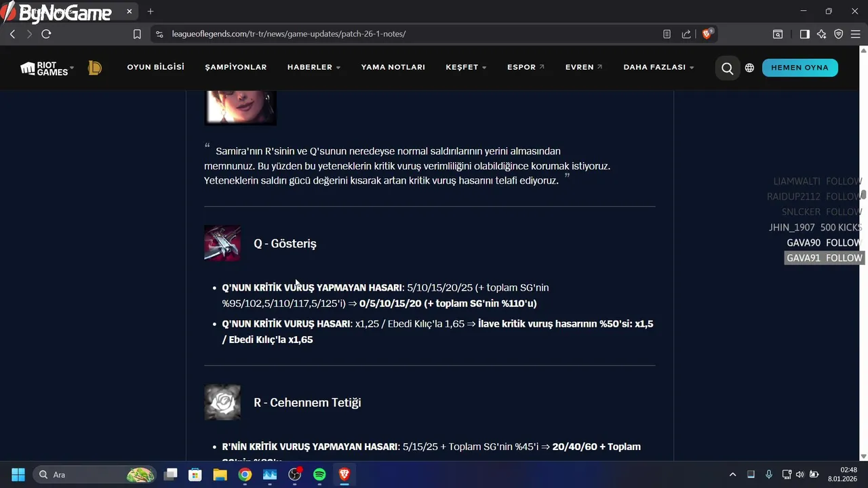Open reader mode for this page

click(667, 34)
